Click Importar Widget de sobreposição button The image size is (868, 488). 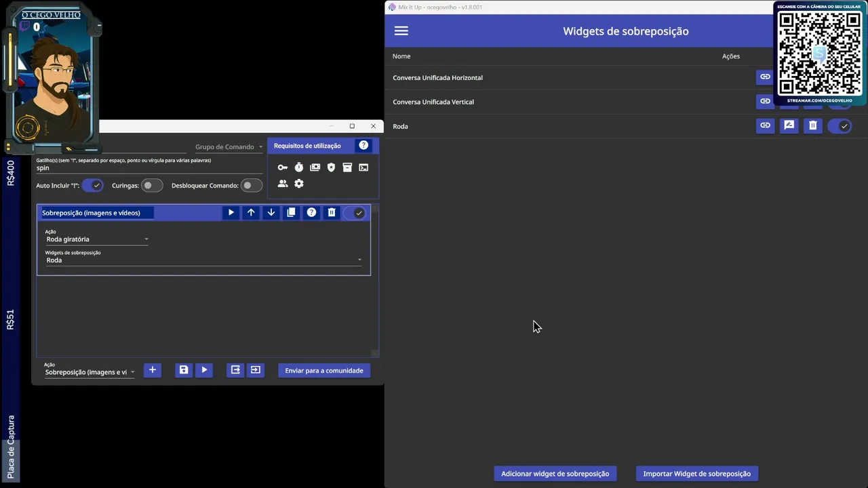tap(696, 474)
